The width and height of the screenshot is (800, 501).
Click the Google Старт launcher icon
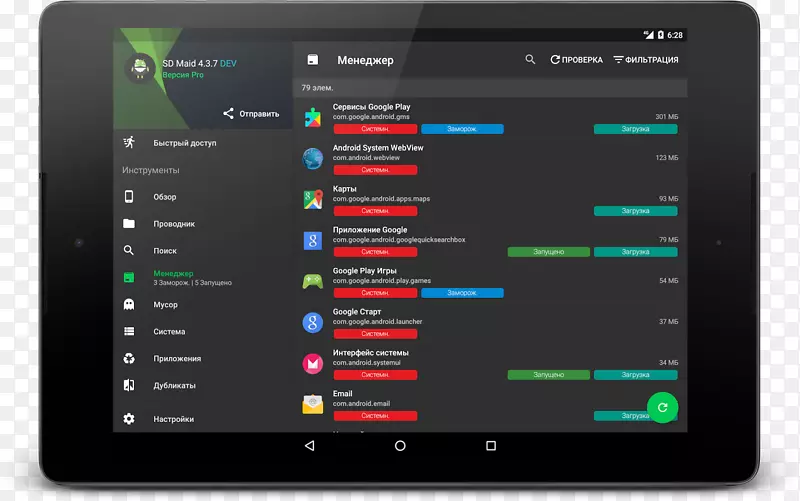(x=313, y=322)
